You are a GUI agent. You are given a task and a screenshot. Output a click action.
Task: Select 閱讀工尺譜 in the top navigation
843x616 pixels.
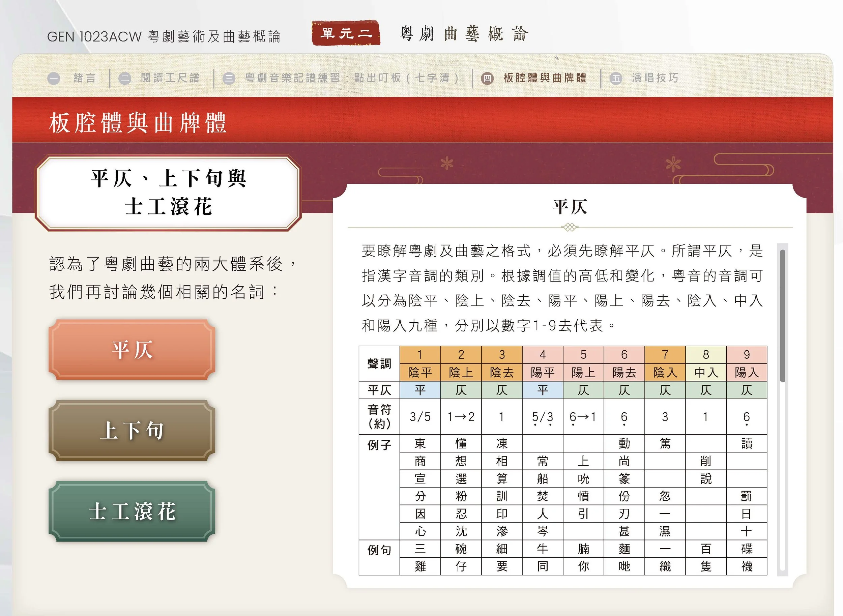pos(170,78)
